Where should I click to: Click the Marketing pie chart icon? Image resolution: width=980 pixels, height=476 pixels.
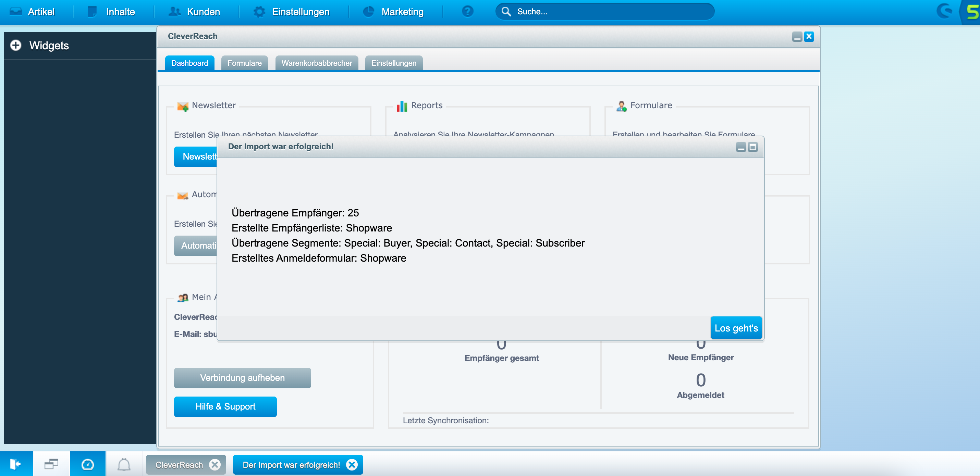pyautogui.click(x=368, y=11)
